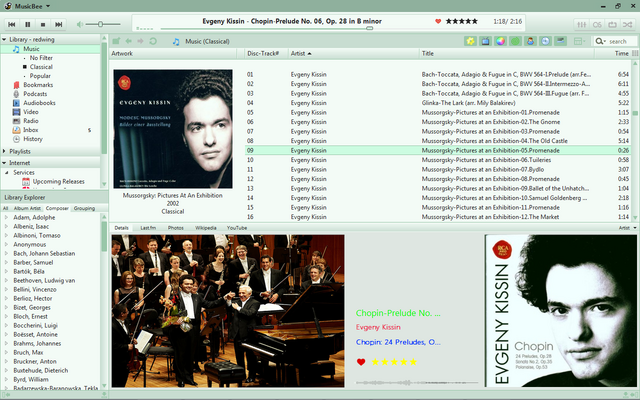The height and width of the screenshot is (400, 640).
Task: Open the MusicBee main menu dropdown
Action: [x=48, y=6]
